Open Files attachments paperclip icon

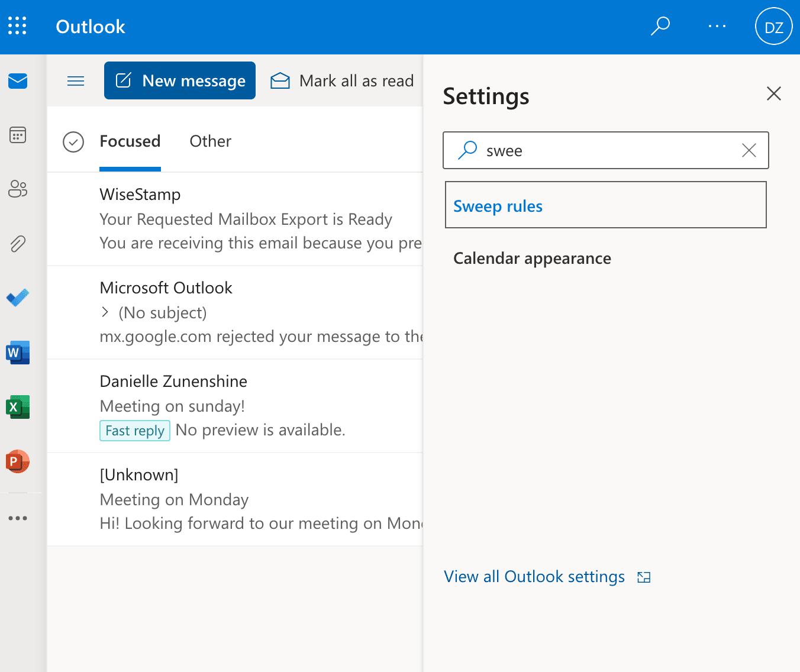(x=18, y=244)
